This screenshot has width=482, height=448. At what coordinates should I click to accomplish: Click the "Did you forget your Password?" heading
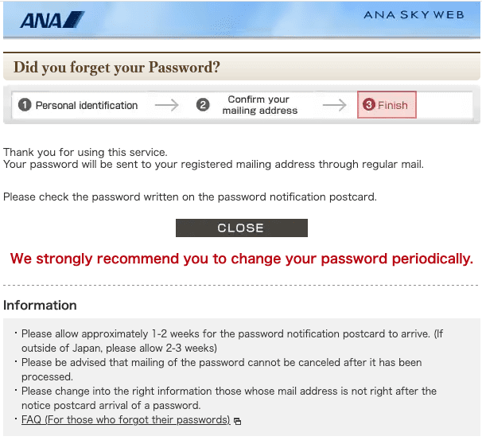point(117,68)
